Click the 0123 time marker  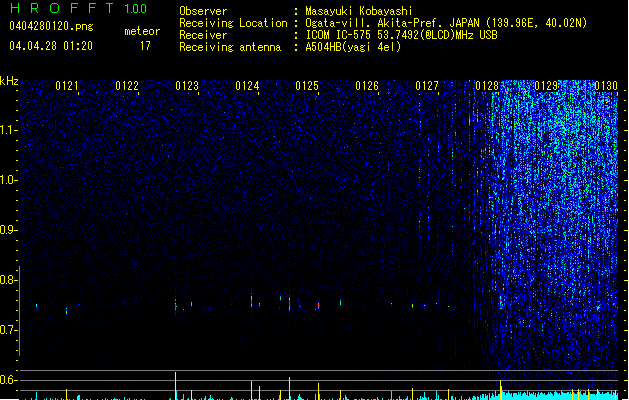(x=187, y=86)
